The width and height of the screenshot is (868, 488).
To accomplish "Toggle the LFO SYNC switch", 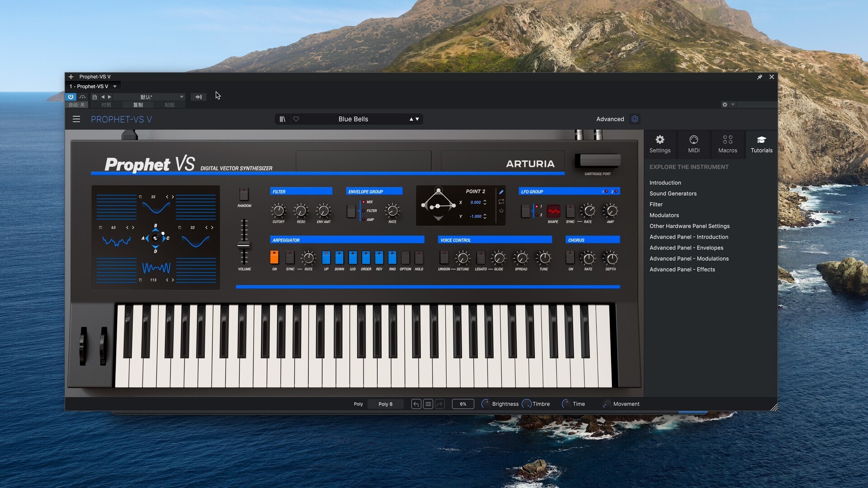I will pos(571,211).
